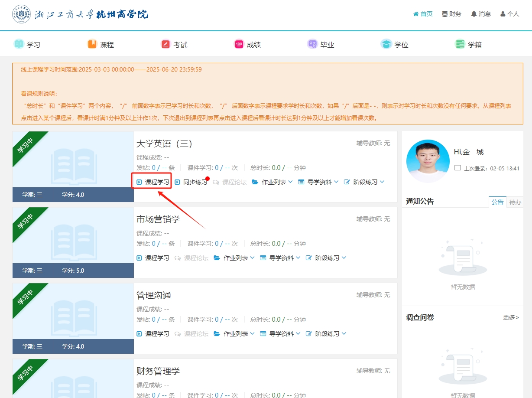Open the 课程 orange bookmark icon
Screen dimensions: 532x398
[92, 44]
